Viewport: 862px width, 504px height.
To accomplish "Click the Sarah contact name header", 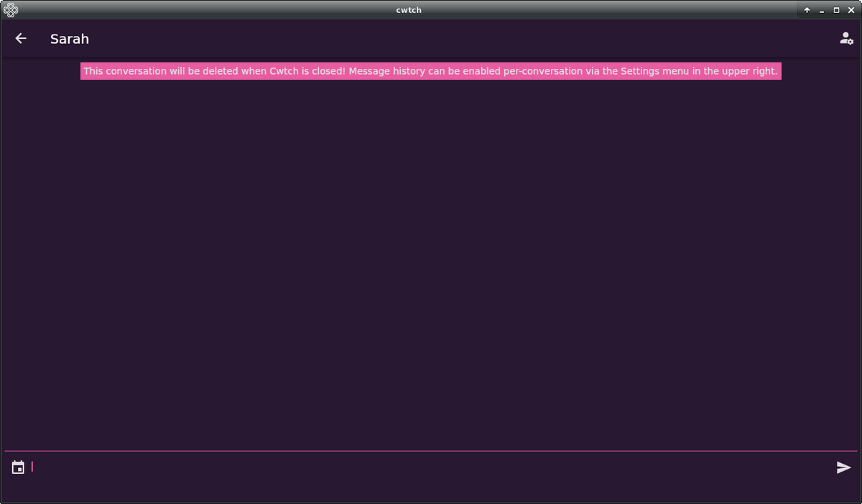I will (x=70, y=39).
